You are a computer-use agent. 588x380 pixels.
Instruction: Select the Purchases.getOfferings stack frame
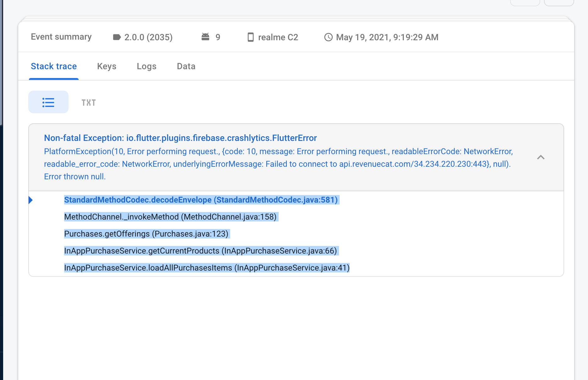146,234
